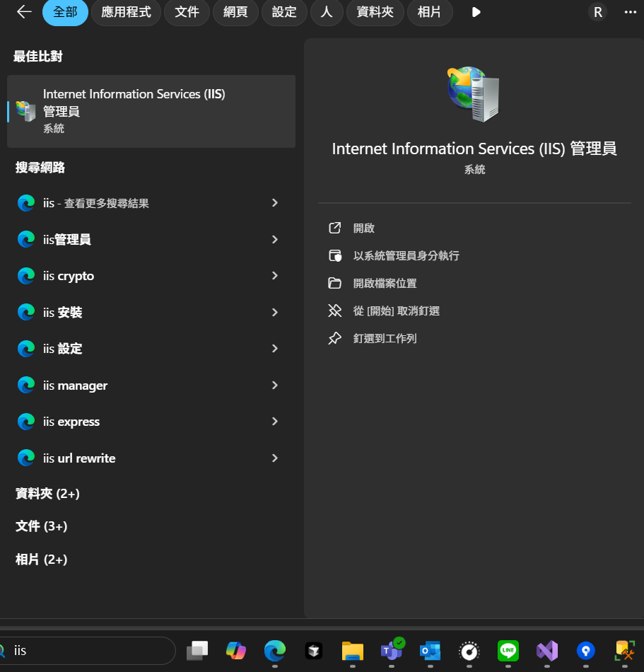
Task: Open the IIS 管理員 best match result
Action: (151, 112)
